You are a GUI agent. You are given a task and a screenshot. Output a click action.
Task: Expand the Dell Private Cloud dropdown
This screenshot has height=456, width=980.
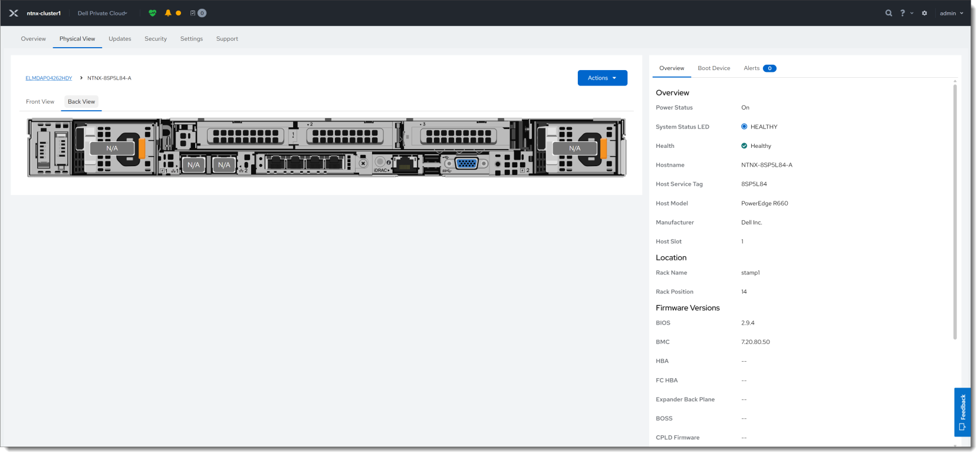[x=103, y=13]
